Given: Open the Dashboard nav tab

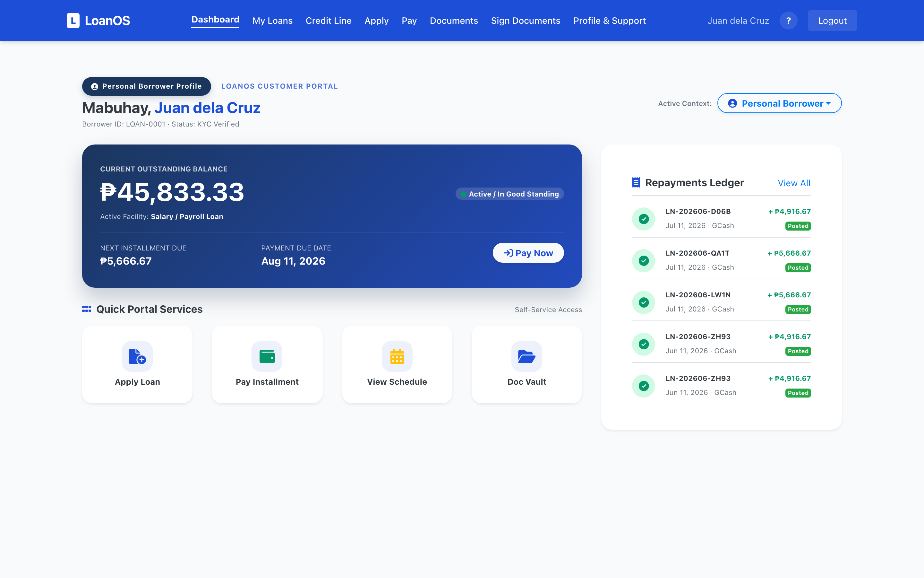Looking at the screenshot, I should 215,20.
